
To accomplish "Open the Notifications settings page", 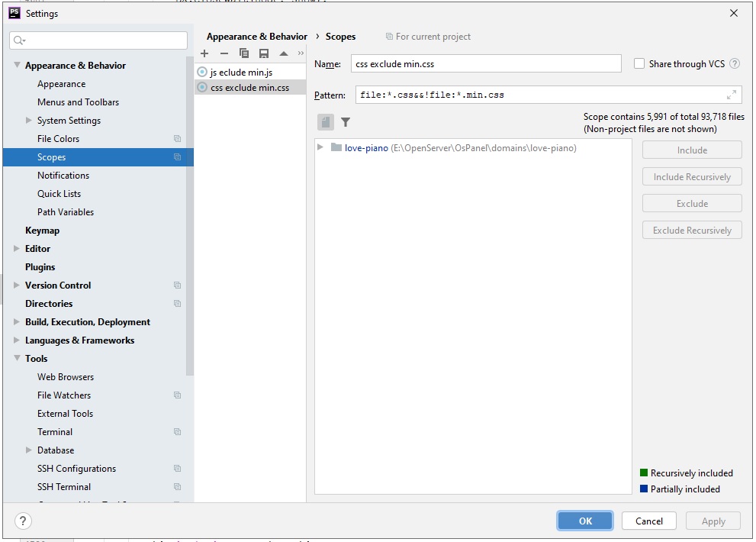I will tap(63, 176).
